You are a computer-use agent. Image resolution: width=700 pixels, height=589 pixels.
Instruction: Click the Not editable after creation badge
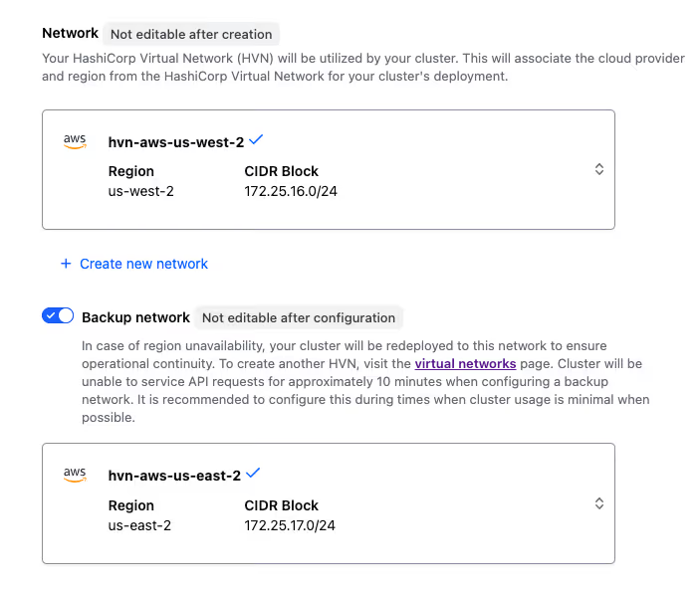point(190,34)
